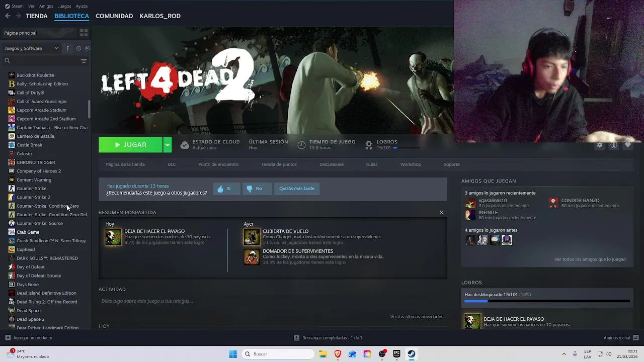Screen dimensions: 644x362
Task: Open the Ayuda menu
Action: pyautogui.click(x=82, y=6)
